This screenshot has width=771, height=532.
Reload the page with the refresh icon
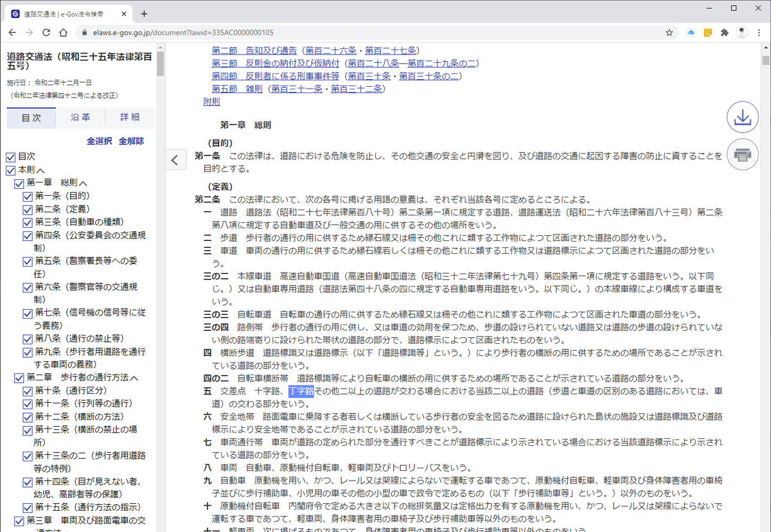[x=46, y=31]
